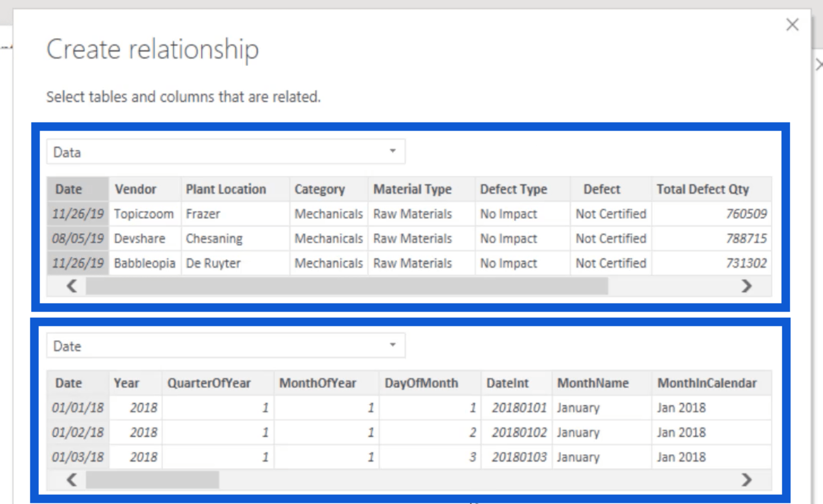Open the Date table dropdown
Screen dimensions: 823x504
tap(226, 346)
